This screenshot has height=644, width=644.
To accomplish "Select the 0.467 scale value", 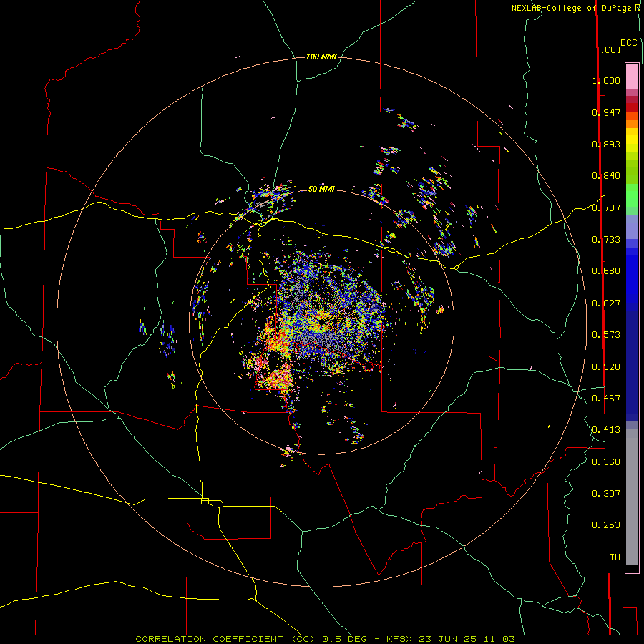I will point(606,399).
